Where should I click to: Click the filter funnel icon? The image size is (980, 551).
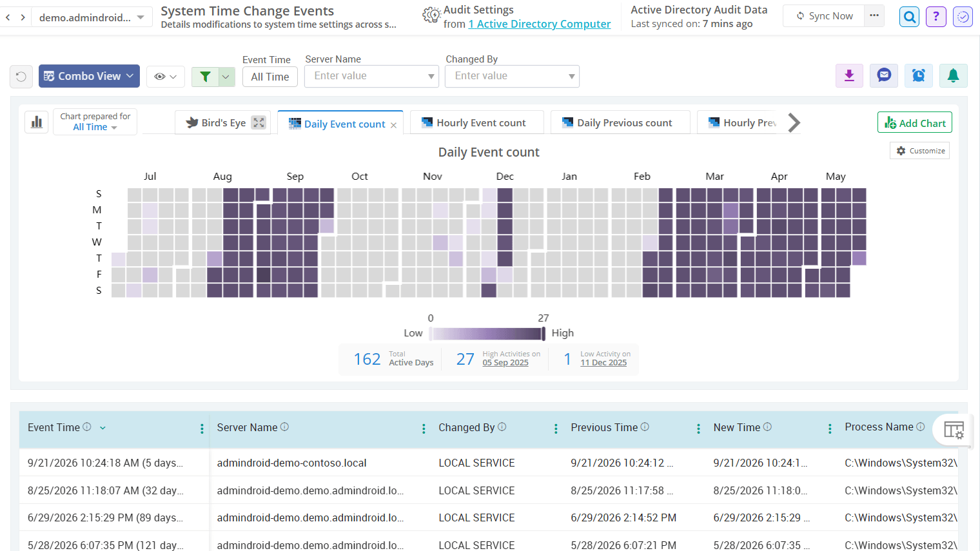coord(205,77)
